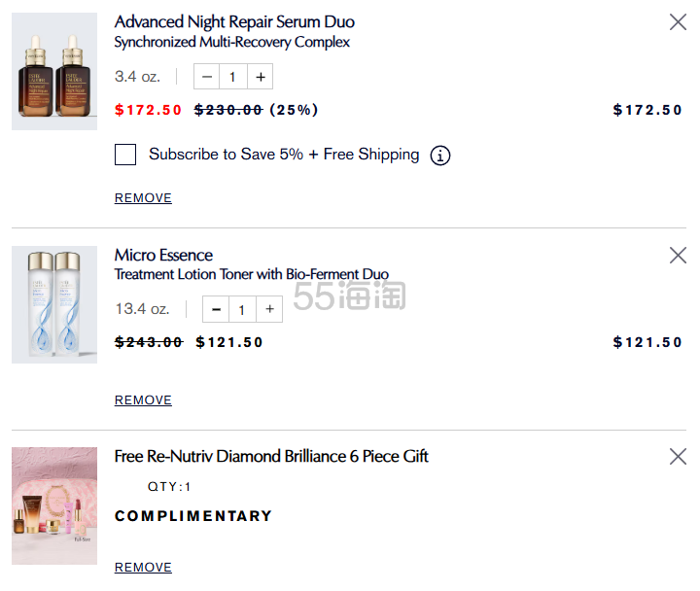Viewport: 700px width, 591px height.
Task: Enable Subscribe to Save 5% checkbox
Action: [x=125, y=155]
